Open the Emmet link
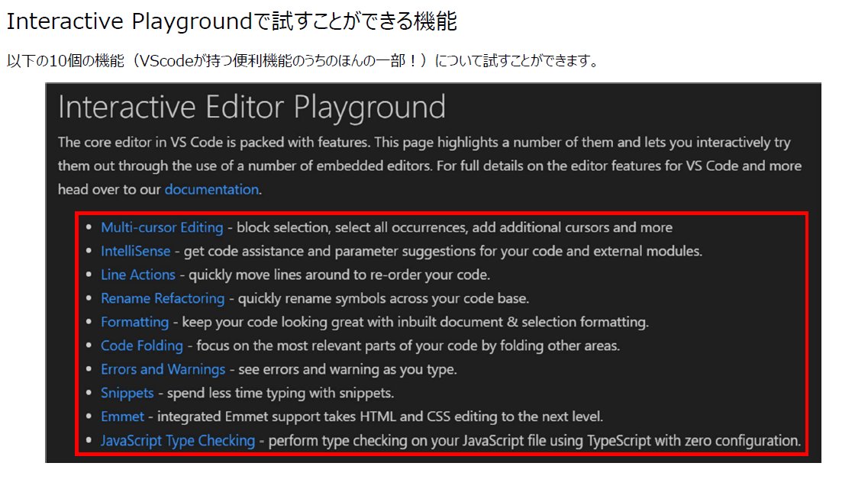 pos(122,416)
